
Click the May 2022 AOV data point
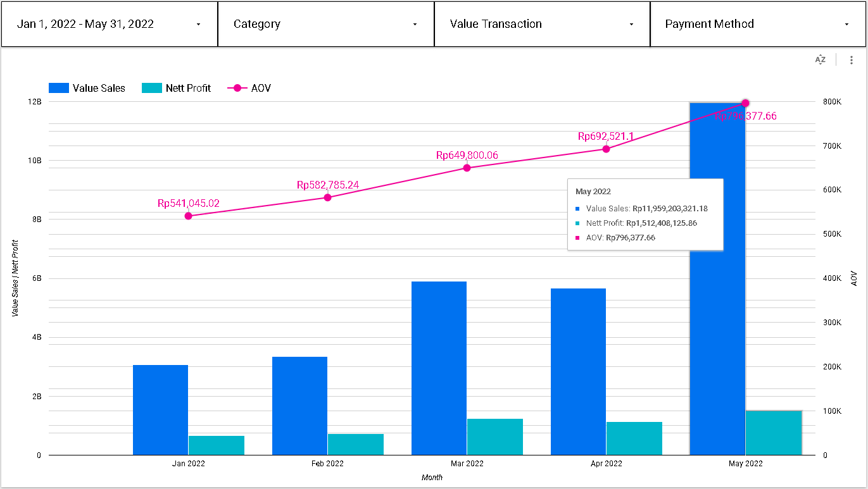(745, 103)
